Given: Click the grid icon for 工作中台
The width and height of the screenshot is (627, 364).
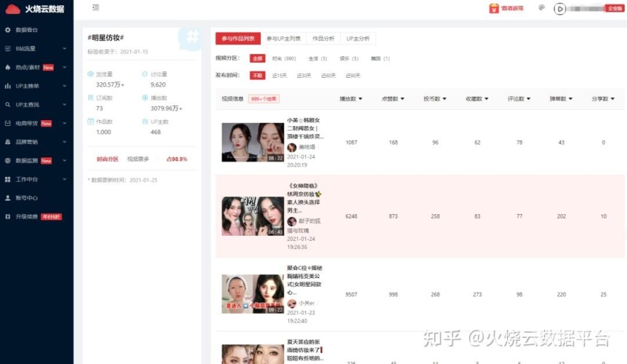Looking at the screenshot, I should [7, 179].
